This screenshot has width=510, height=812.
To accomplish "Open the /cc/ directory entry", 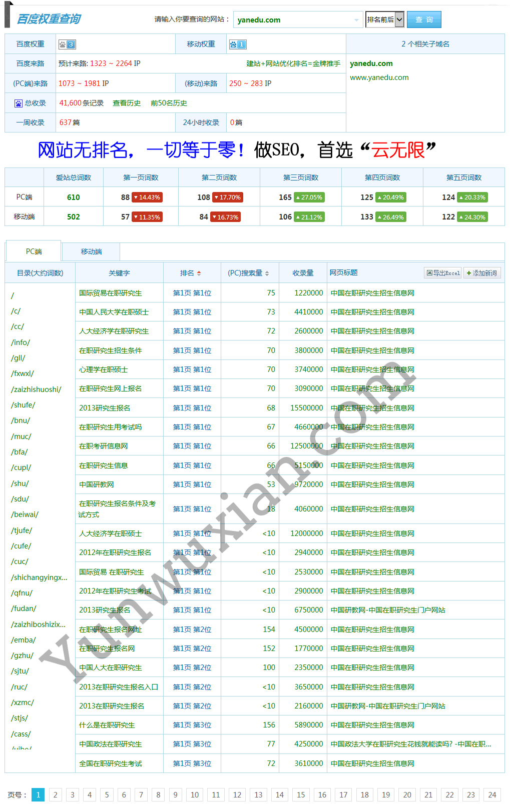I will (x=18, y=326).
